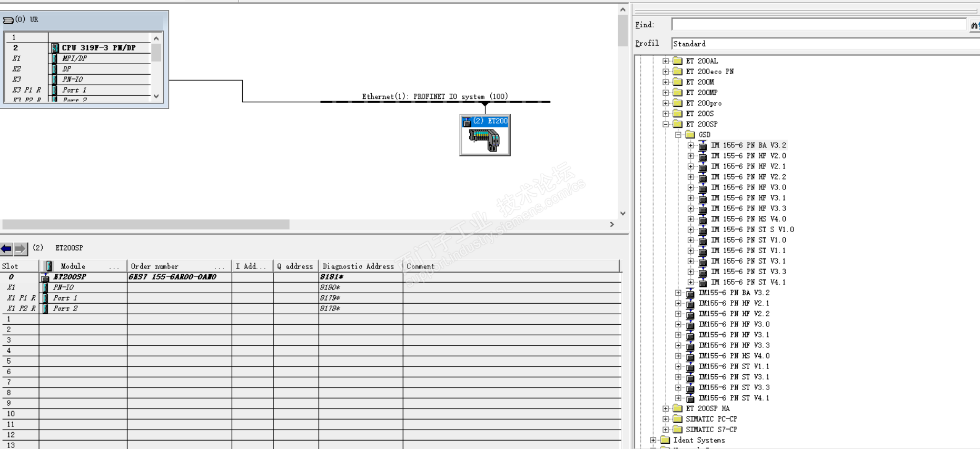Collapse the GSD subfolder
Image resolution: width=980 pixels, height=449 pixels.
click(678, 135)
